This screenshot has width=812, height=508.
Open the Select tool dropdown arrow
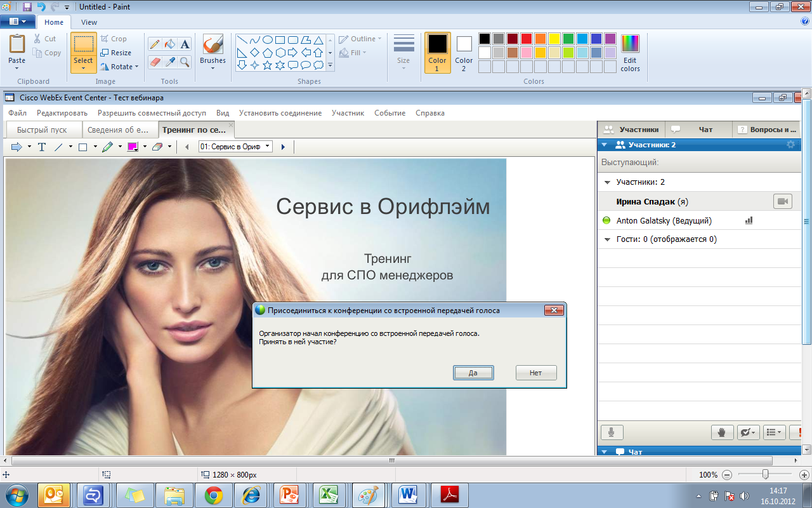click(x=83, y=68)
